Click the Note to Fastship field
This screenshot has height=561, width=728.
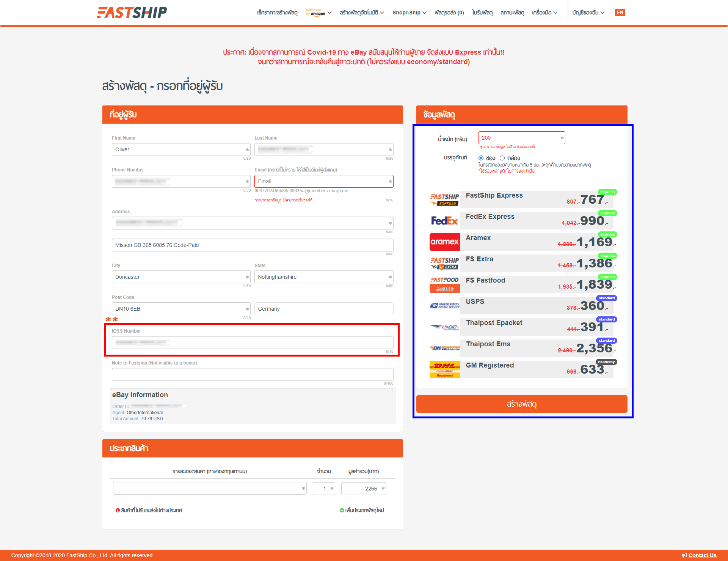253,374
